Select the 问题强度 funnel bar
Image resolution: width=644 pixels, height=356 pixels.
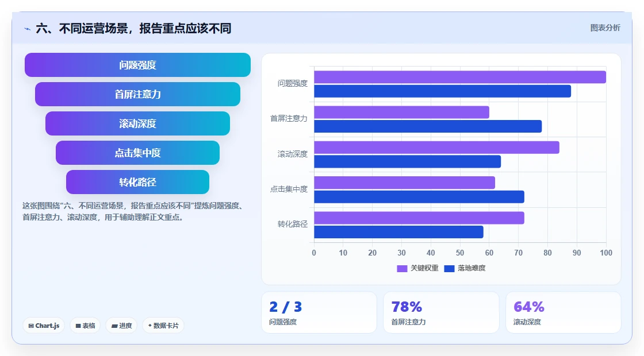(137, 65)
